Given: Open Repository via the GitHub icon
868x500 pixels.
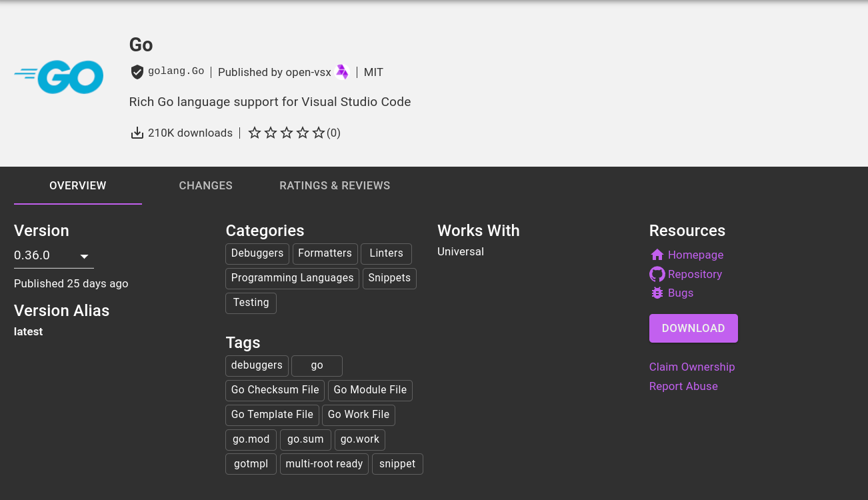Looking at the screenshot, I should [657, 274].
